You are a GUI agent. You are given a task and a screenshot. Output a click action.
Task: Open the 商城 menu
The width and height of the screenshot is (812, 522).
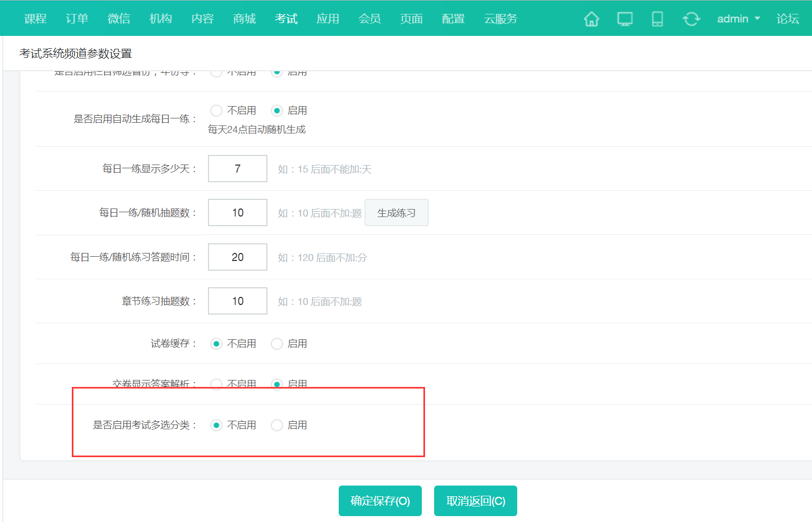pos(244,18)
